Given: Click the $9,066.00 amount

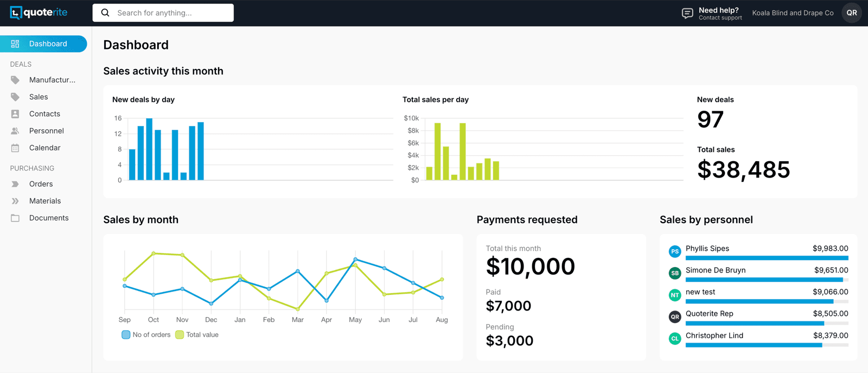Looking at the screenshot, I should pyautogui.click(x=831, y=292).
